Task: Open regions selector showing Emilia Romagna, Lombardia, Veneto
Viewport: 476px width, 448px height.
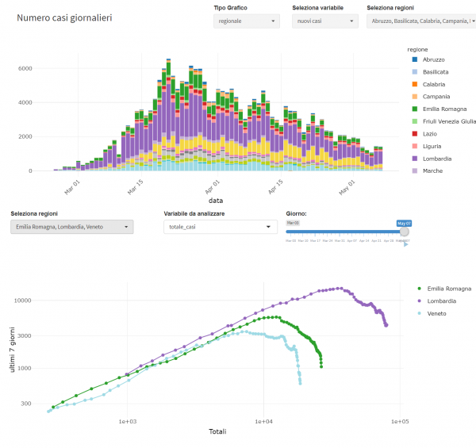Action: (x=72, y=227)
